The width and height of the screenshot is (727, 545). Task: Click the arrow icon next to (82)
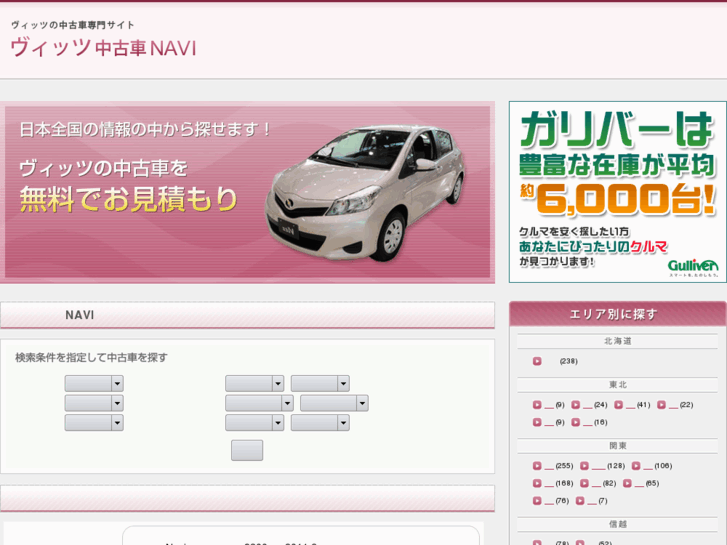pos(584,483)
